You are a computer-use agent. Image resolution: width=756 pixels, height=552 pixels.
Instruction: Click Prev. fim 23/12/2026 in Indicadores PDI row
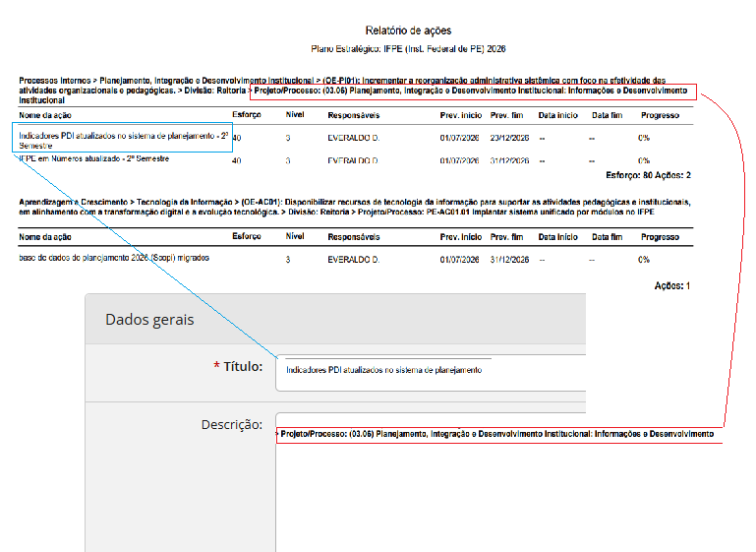[x=509, y=138]
